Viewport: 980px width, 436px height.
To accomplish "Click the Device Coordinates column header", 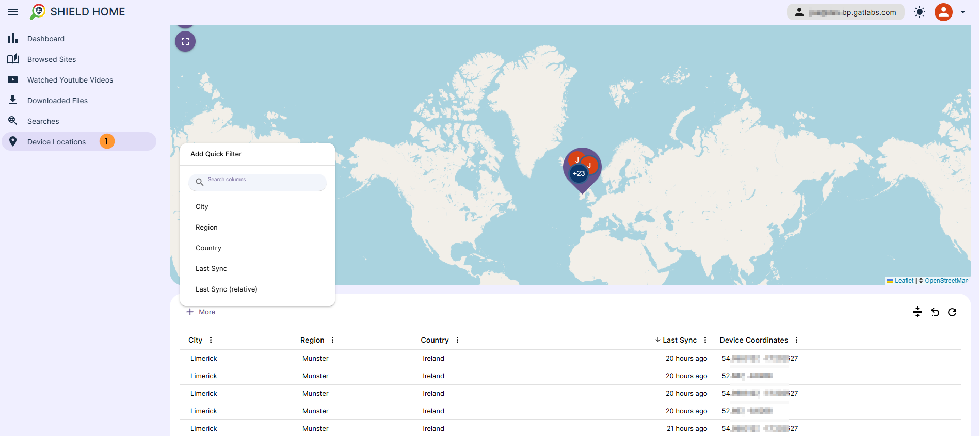I will pyautogui.click(x=753, y=340).
